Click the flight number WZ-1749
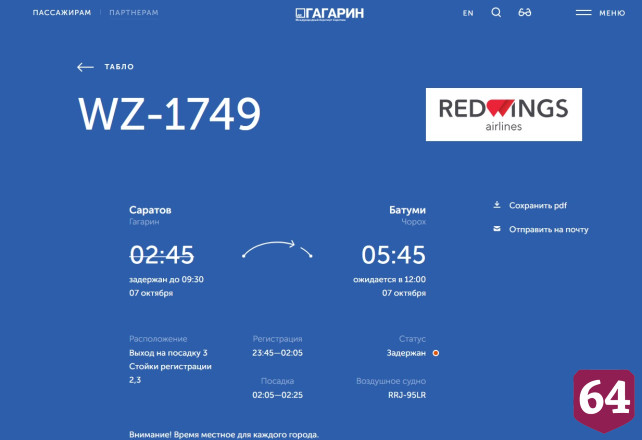This screenshot has height=440, width=642. point(169,114)
